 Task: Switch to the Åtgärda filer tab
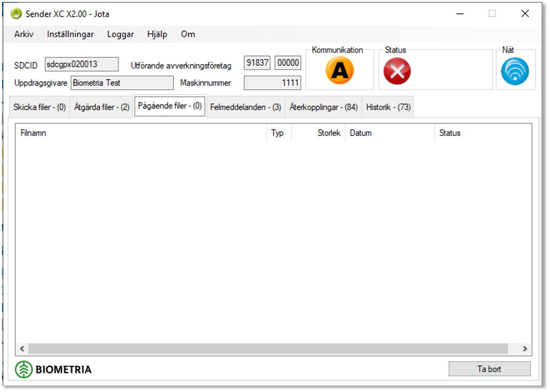pyautogui.click(x=101, y=107)
